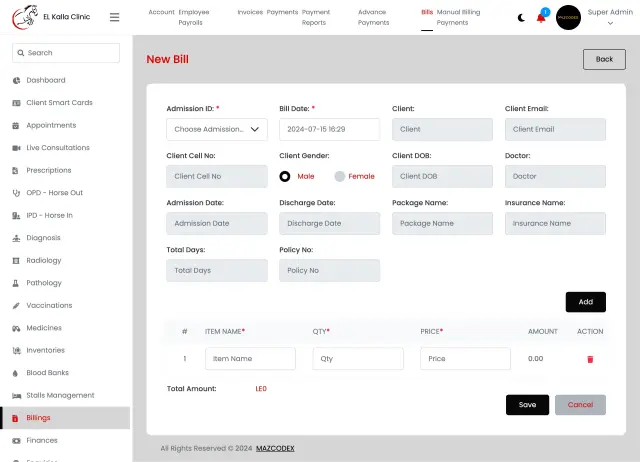Image resolution: width=640 pixels, height=462 pixels.
Task: Click the Prescriptions icon
Action: click(x=16, y=170)
